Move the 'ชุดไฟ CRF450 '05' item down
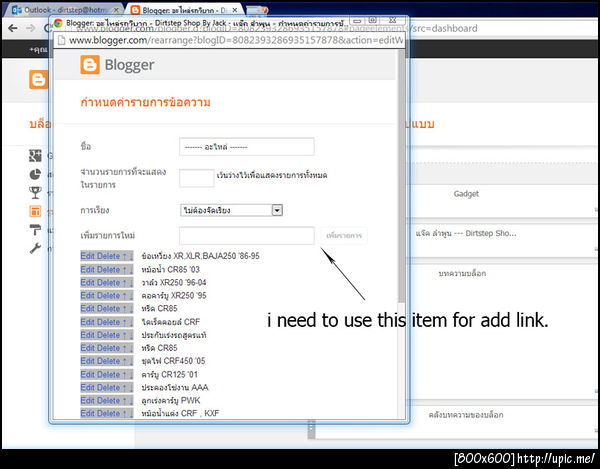This screenshot has height=469, width=600. [131, 361]
